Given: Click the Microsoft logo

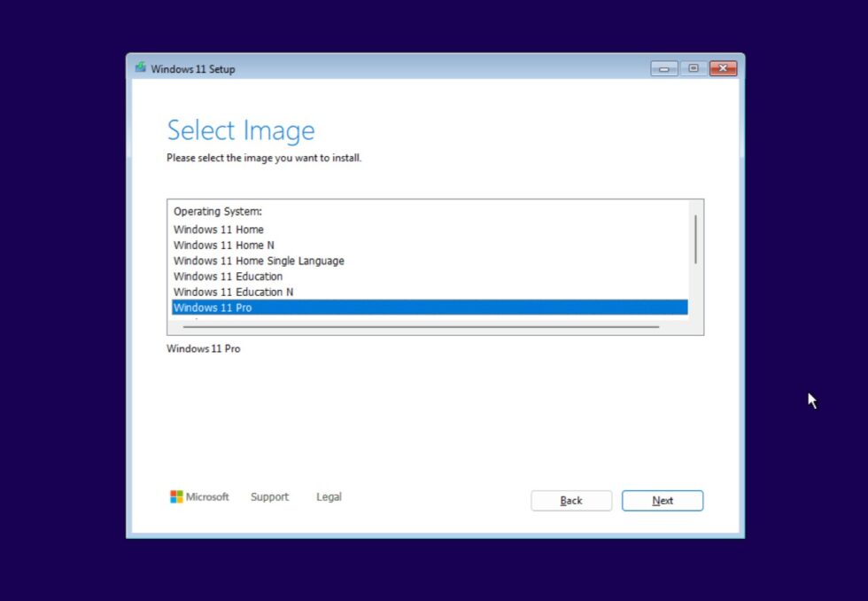Looking at the screenshot, I should pyautogui.click(x=199, y=497).
